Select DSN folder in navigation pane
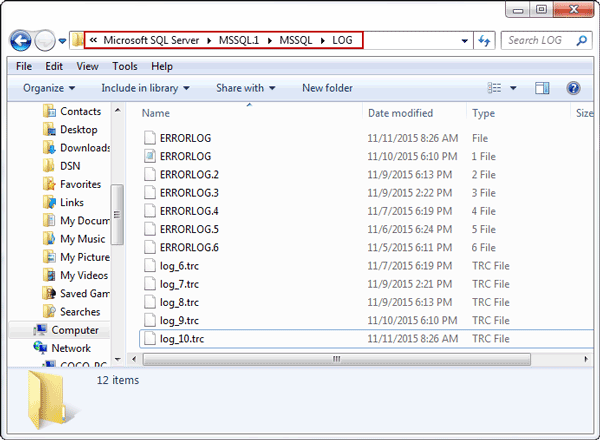 tap(62, 166)
